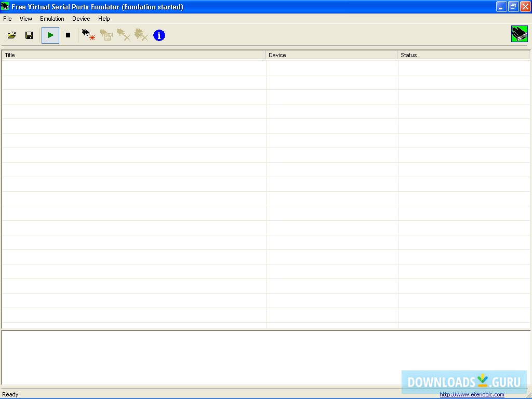Click the application icon in the title bar

5,6
